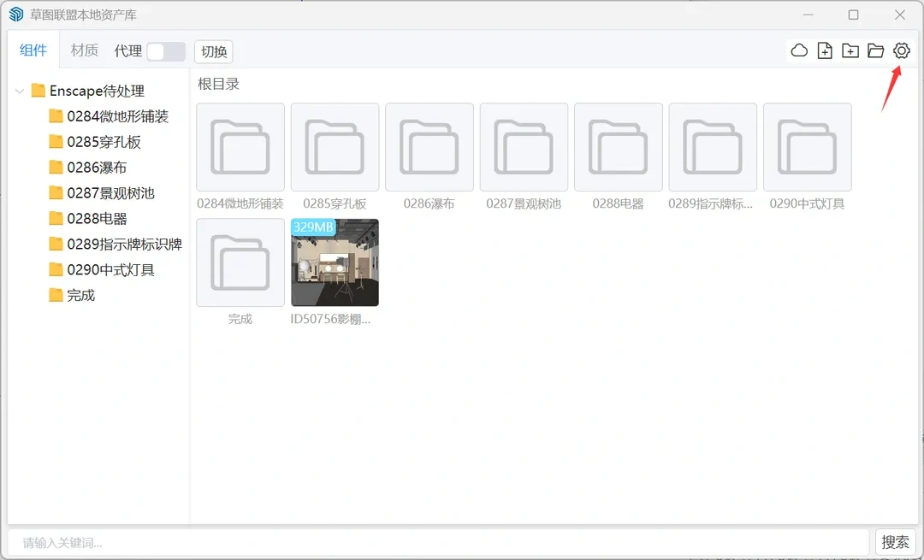Select 0288电器 in the folder tree
The image size is (924, 560).
pyautogui.click(x=97, y=219)
